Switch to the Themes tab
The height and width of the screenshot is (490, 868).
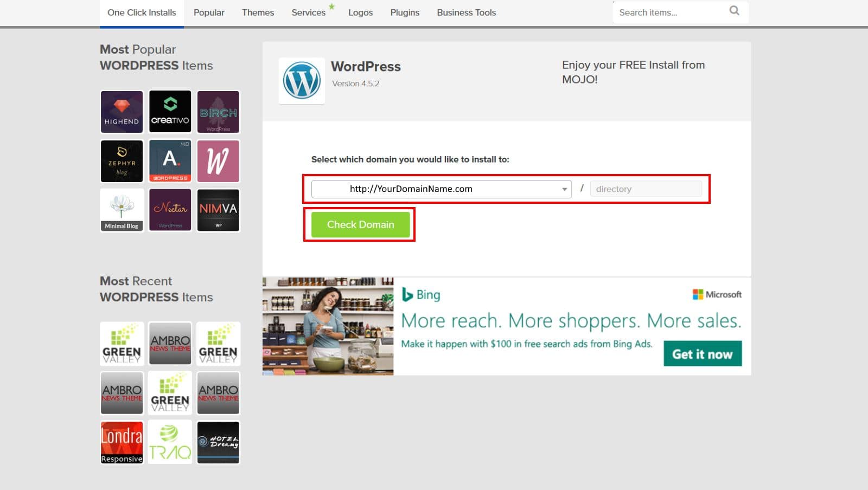pyautogui.click(x=258, y=12)
